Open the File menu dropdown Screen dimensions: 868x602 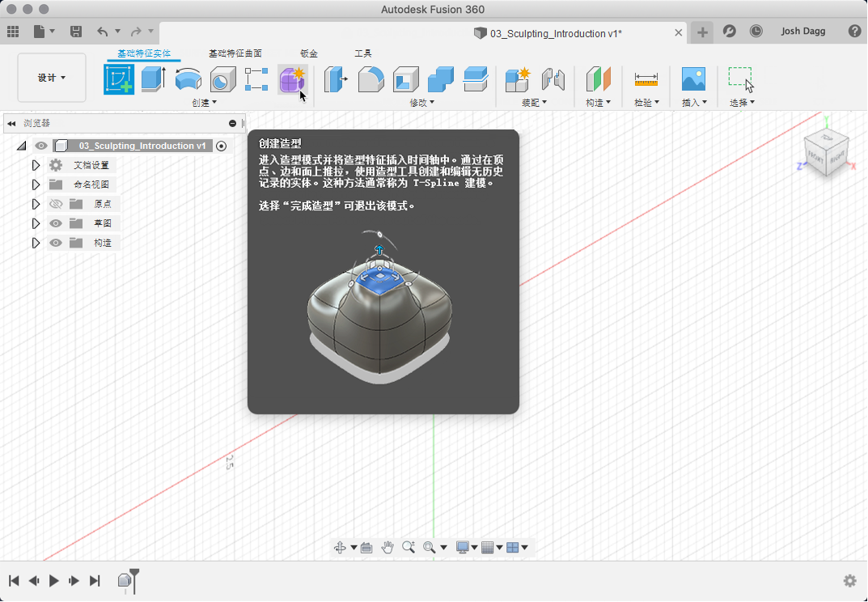click(x=44, y=32)
